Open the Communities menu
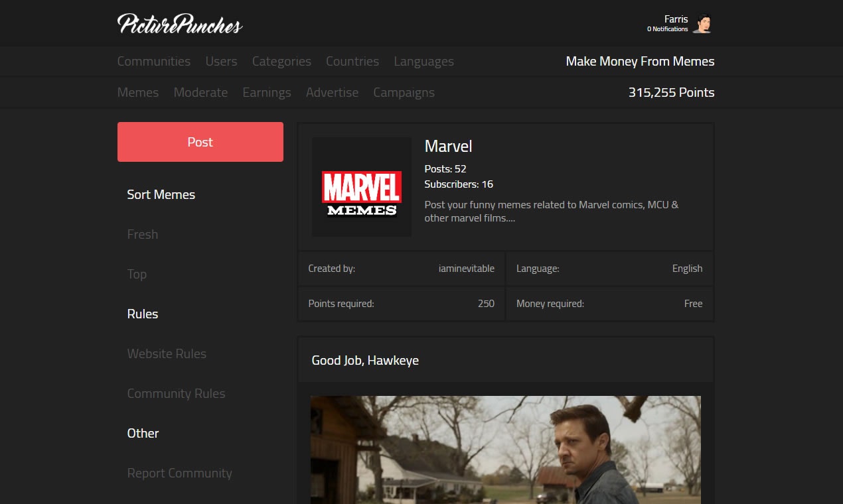This screenshot has width=843, height=504. pyautogui.click(x=154, y=61)
